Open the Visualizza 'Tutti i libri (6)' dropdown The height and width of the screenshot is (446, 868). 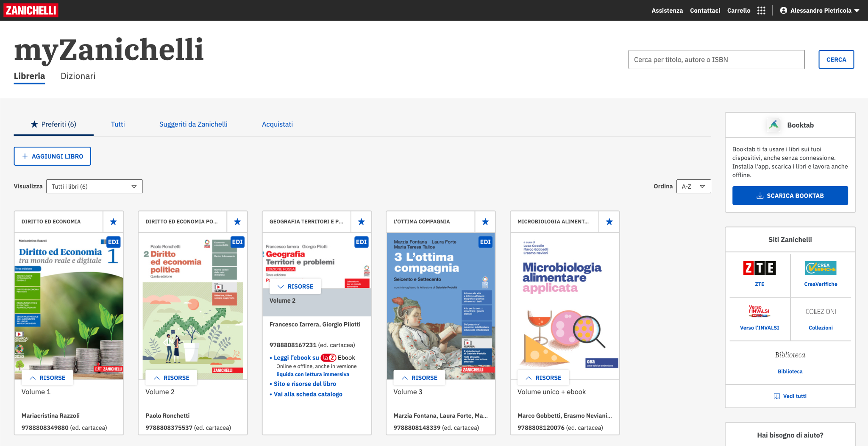pyautogui.click(x=94, y=187)
